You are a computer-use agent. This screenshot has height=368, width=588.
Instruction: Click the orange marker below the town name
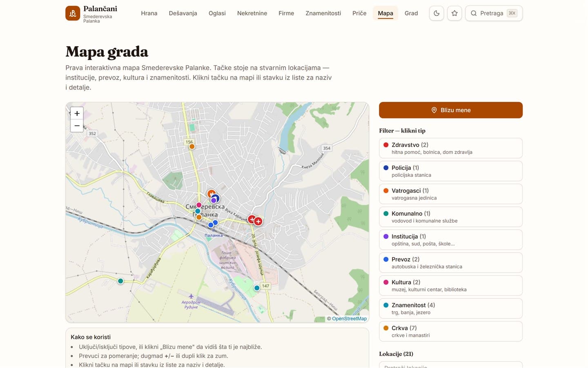click(x=199, y=217)
